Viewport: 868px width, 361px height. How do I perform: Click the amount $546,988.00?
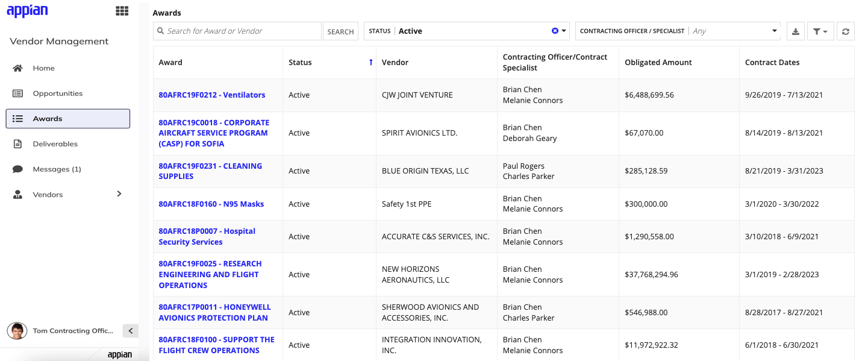(x=646, y=313)
